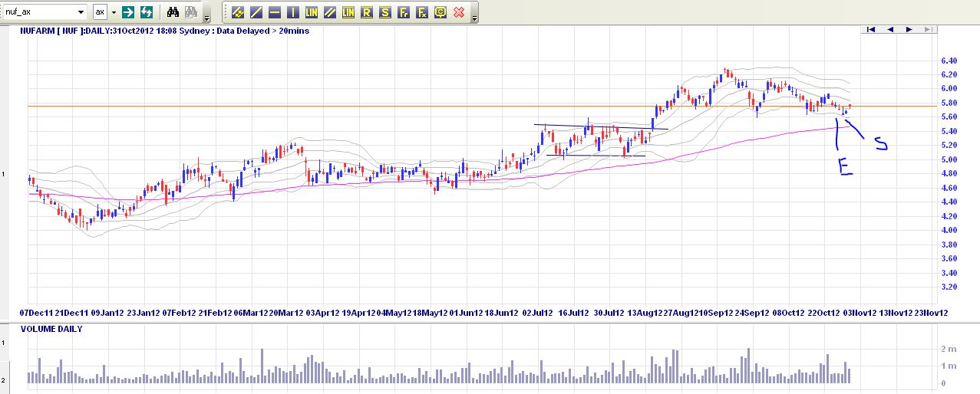
Task: Click the chart navigation right arrow
Action: [909, 29]
